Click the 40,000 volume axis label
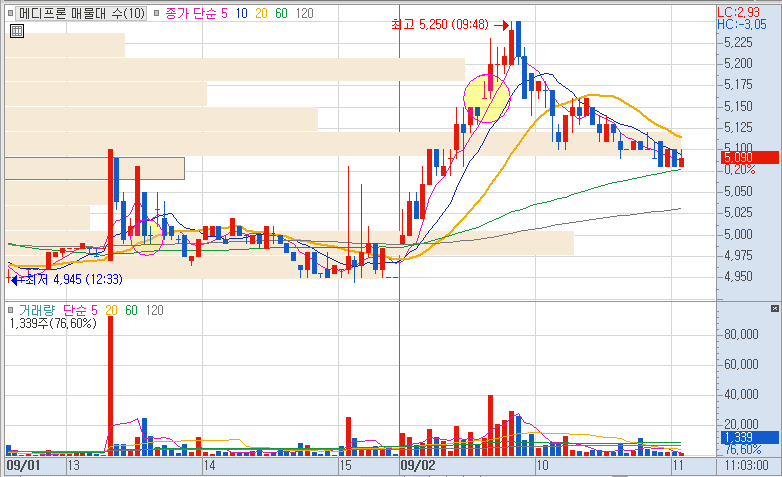 (x=741, y=394)
